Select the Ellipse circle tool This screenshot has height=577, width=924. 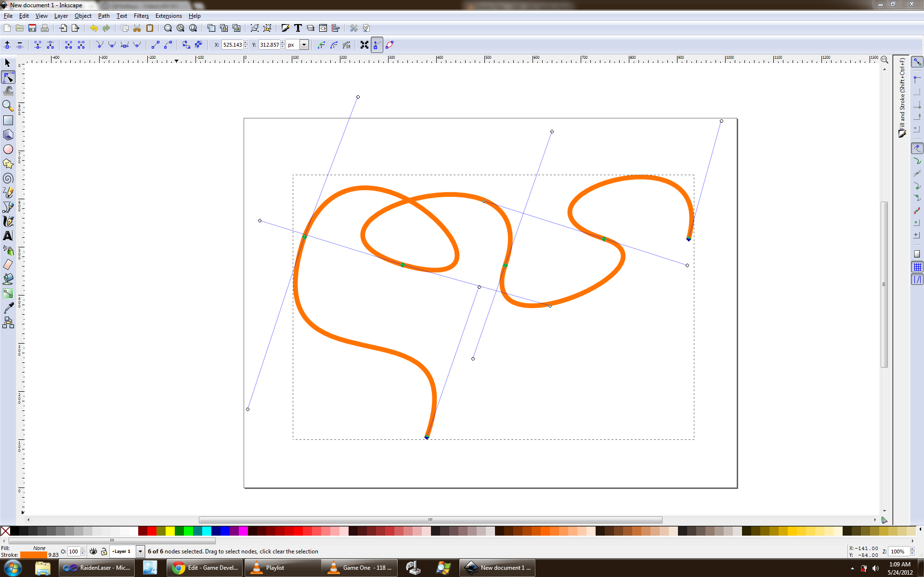click(x=8, y=149)
